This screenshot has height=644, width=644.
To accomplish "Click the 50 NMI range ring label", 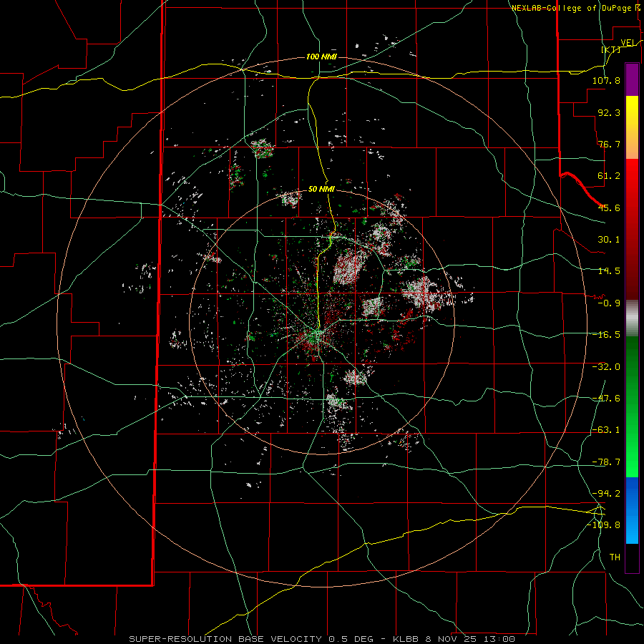I will [x=321, y=190].
